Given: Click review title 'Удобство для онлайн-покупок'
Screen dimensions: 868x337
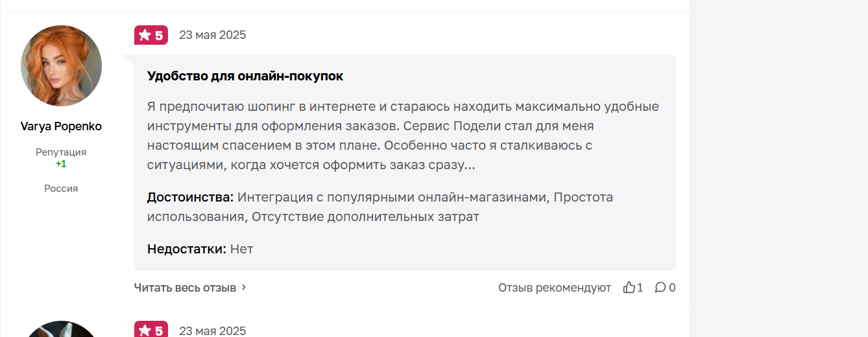Looking at the screenshot, I should (x=245, y=76).
